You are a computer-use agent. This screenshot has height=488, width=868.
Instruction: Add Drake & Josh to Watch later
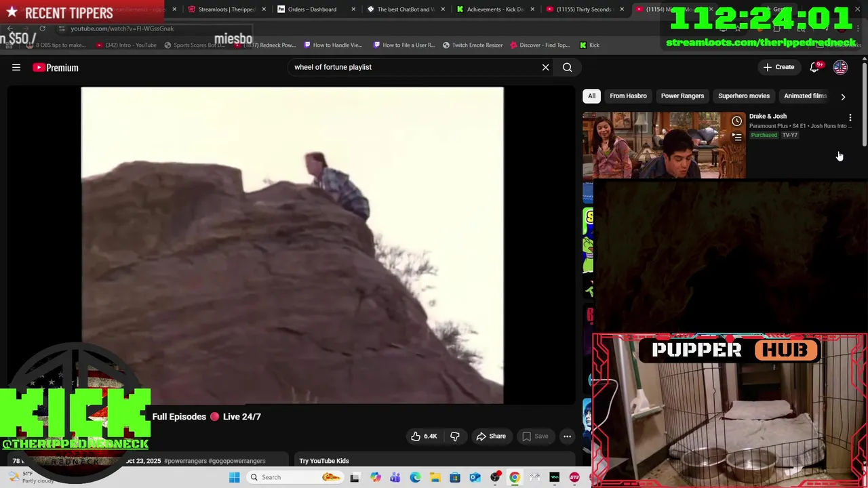[736, 121]
